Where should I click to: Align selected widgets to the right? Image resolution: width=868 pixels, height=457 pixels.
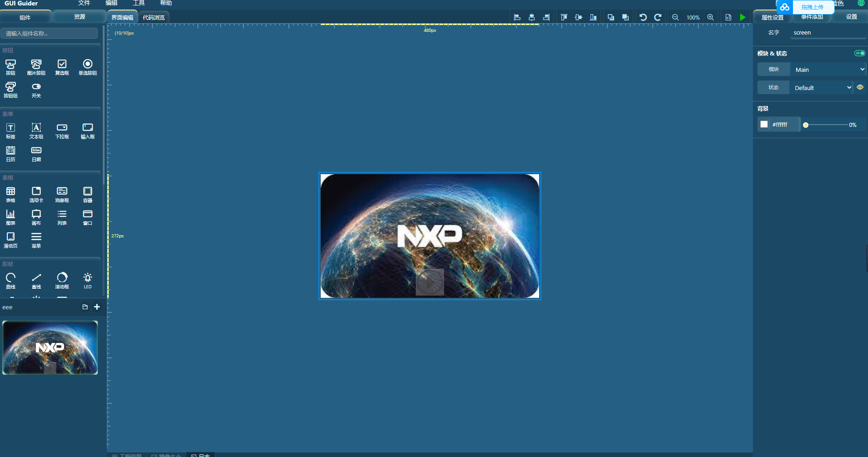[546, 17]
